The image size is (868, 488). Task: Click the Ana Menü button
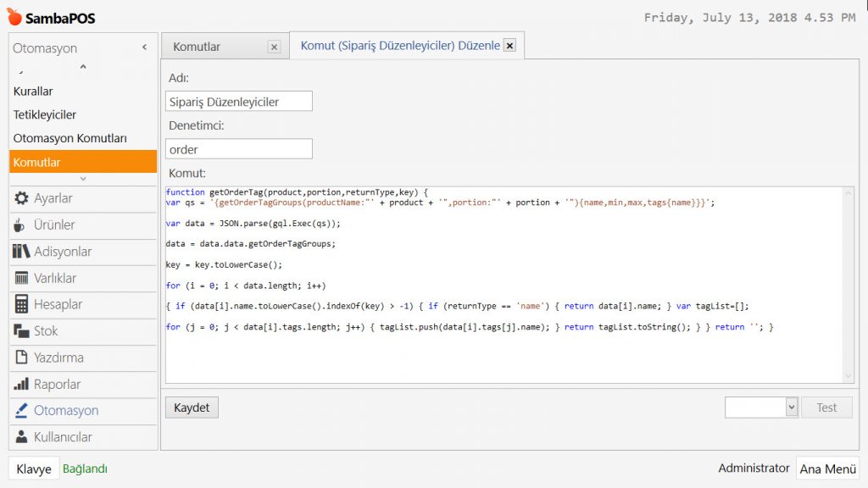(826, 469)
